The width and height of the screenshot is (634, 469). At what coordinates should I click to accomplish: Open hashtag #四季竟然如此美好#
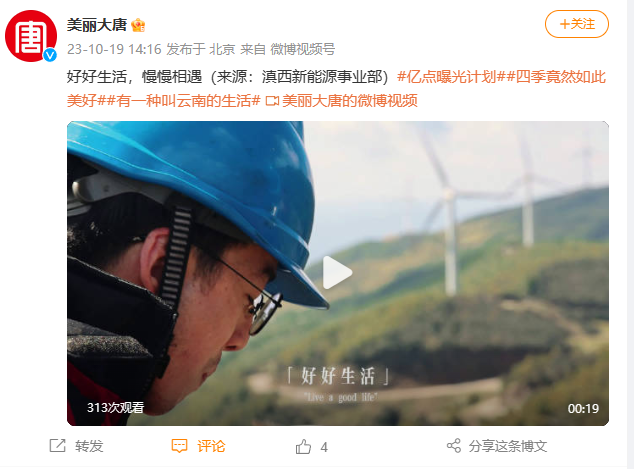coord(336,89)
